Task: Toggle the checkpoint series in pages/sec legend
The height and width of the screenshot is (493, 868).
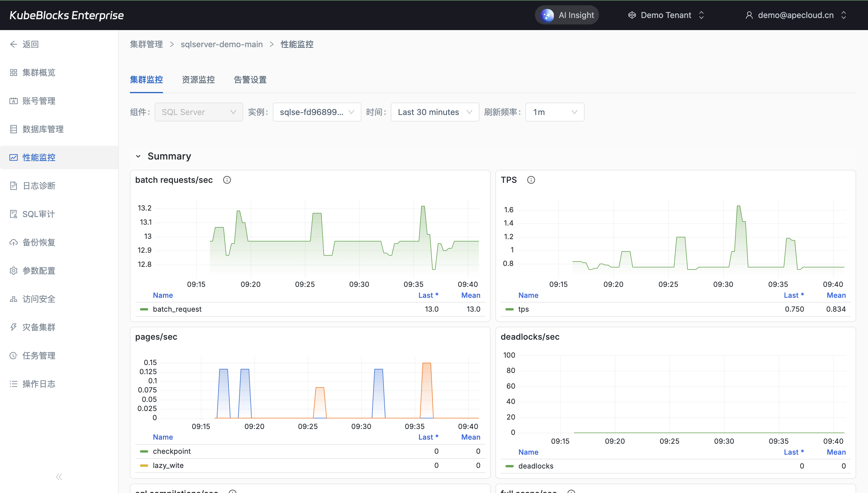Action: tap(172, 451)
